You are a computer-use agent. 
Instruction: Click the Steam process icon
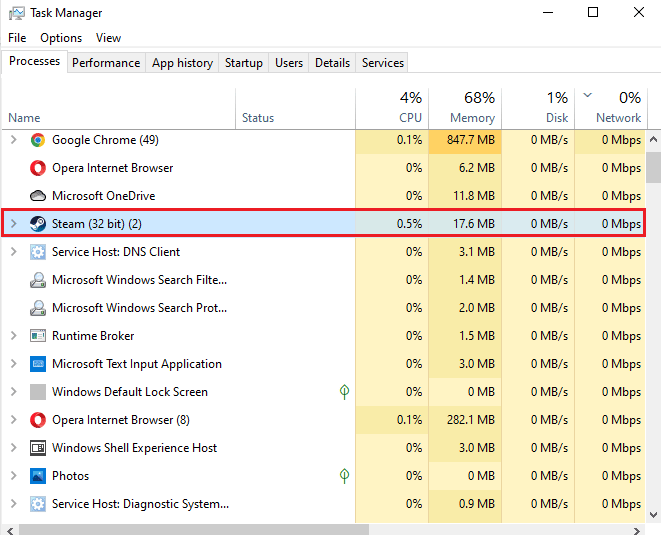pos(38,224)
